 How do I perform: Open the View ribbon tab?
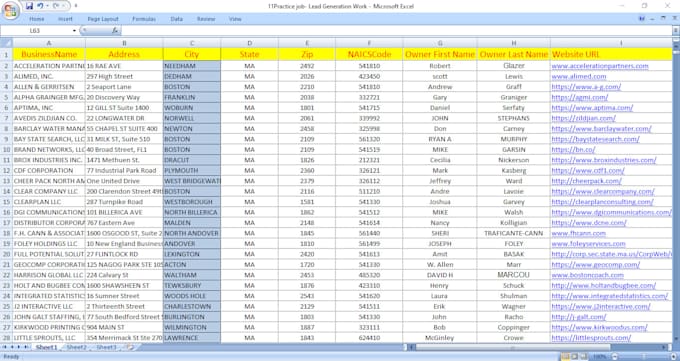pyautogui.click(x=235, y=19)
